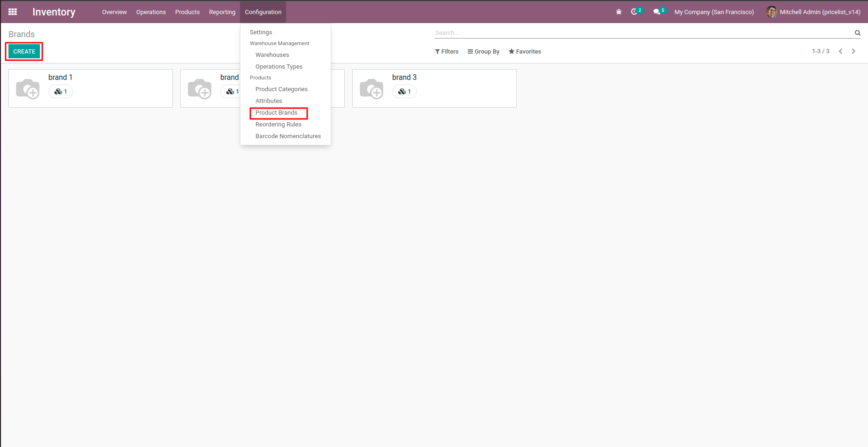Click the Inventory app title
The width and height of the screenshot is (868, 447).
pos(54,12)
